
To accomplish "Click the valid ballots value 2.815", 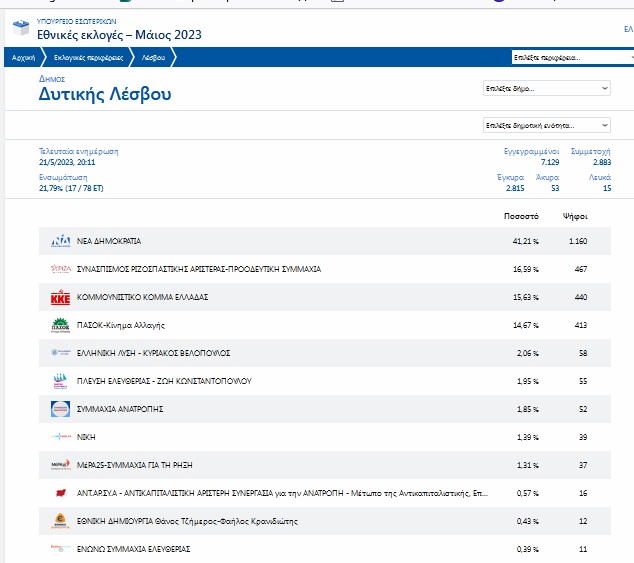I will [515, 188].
